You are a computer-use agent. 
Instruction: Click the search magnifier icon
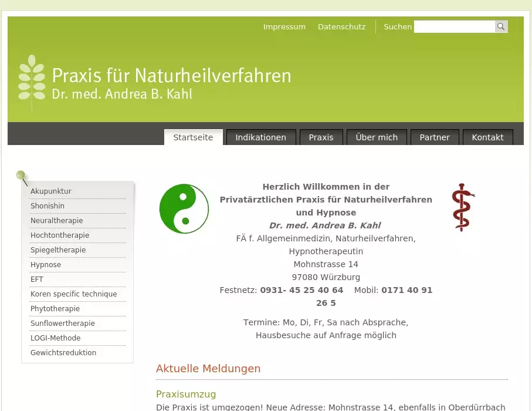coord(501,27)
